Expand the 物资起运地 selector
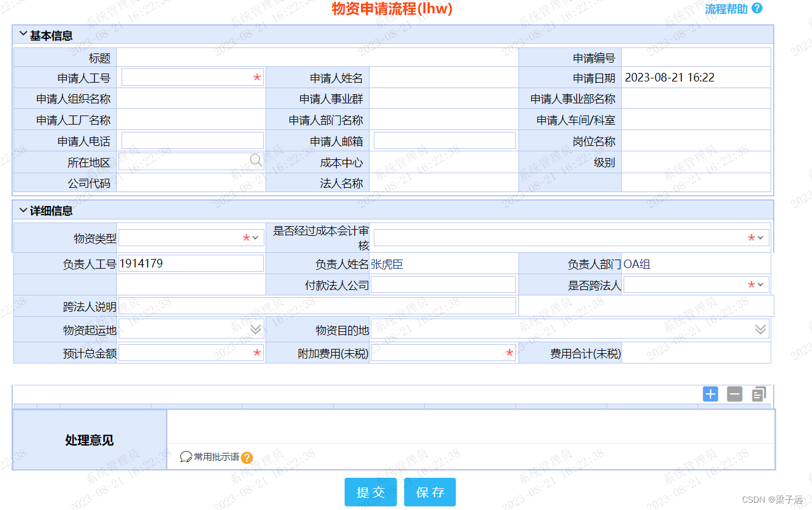Screen dimensions: 812x510 click(256, 329)
